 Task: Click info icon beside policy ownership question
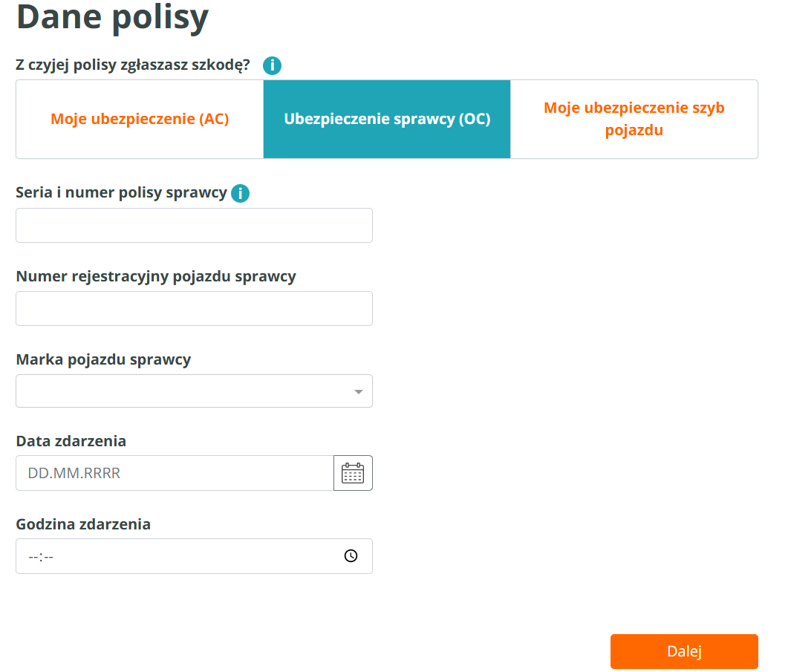tap(272, 65)
